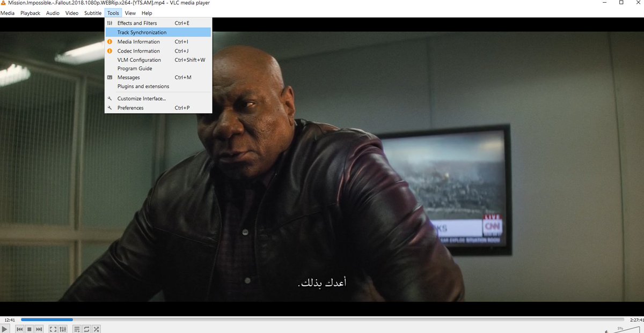Maximize the VLC window

pyautogui.click(x=621, y=3)
